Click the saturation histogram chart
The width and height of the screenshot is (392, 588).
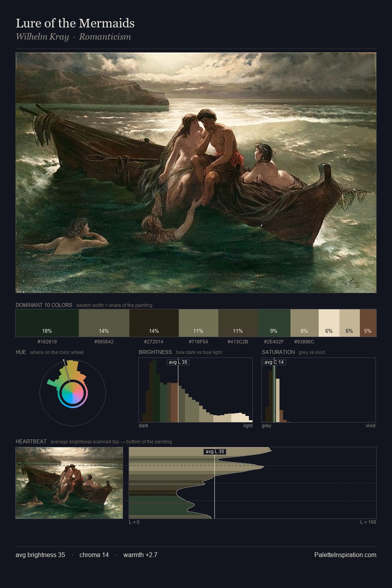(x=319, y=390)
